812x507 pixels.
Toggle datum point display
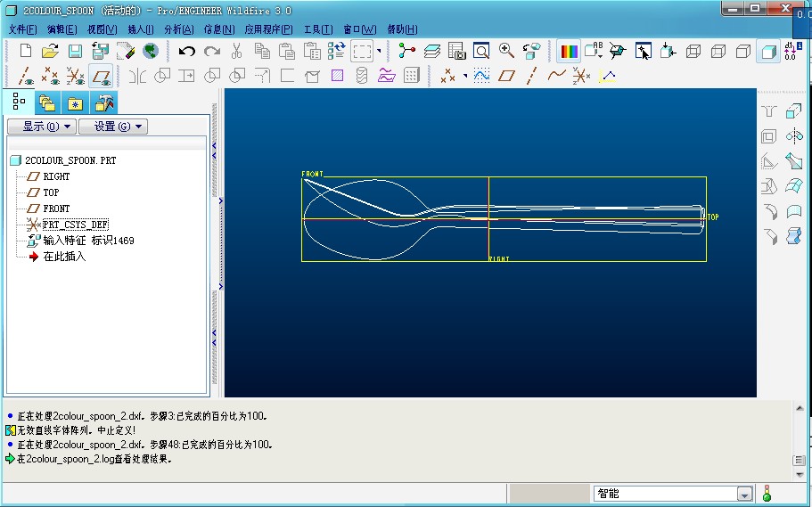click(x=50, y=76)
